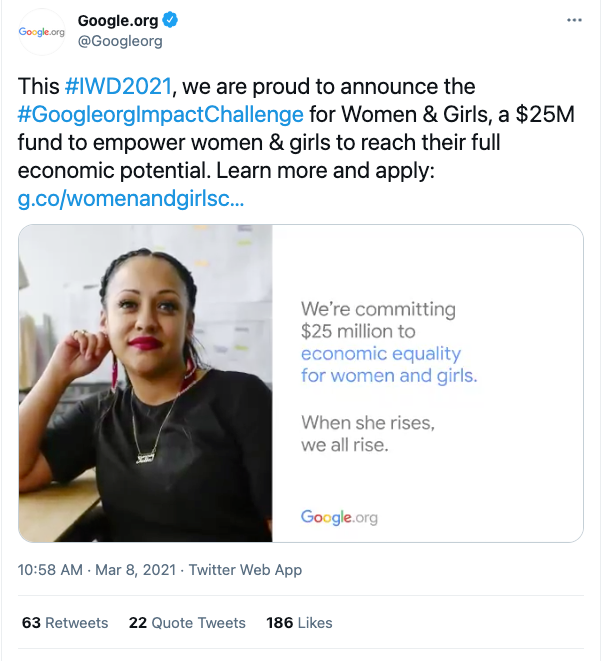Image resolution: width=614 pixels, height=661 pixels.
Task: View the 186 Likes list
Action: pyautogui.click(x=299, y=622)
